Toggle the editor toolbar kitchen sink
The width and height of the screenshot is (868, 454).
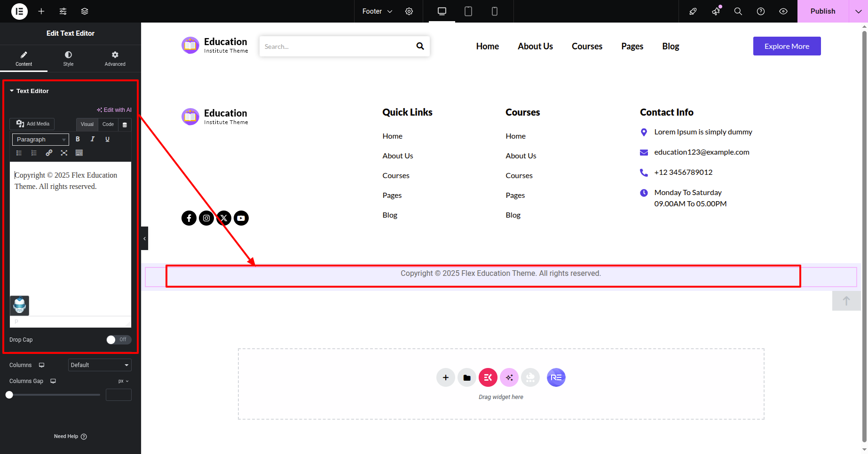pos(79,153)
